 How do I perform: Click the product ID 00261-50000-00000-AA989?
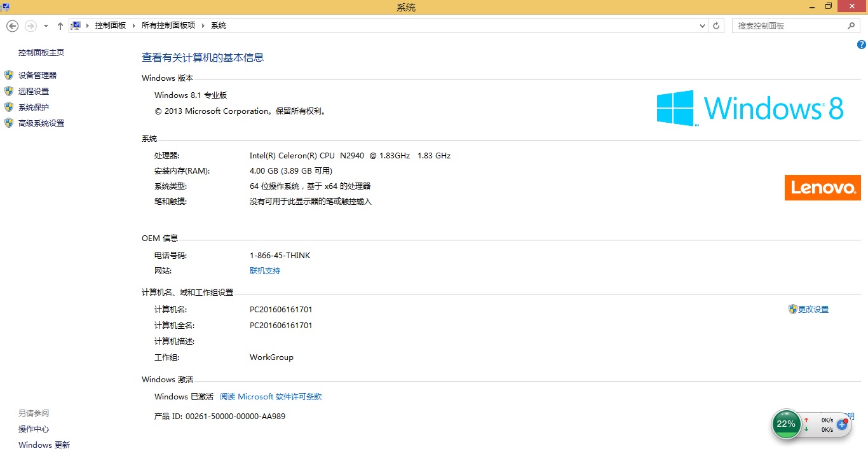pyautogui.click(x=235, y=417)
